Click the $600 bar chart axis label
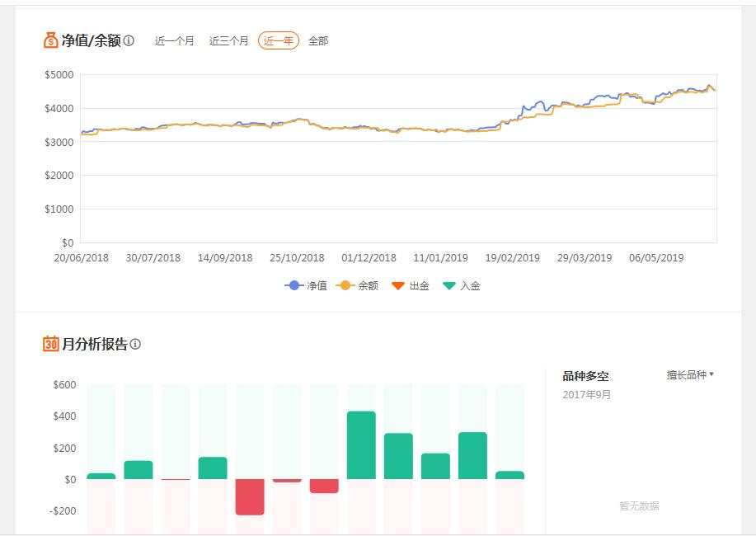Image resolution: width=756 pixels, height=536 pixels. (64, 385)
